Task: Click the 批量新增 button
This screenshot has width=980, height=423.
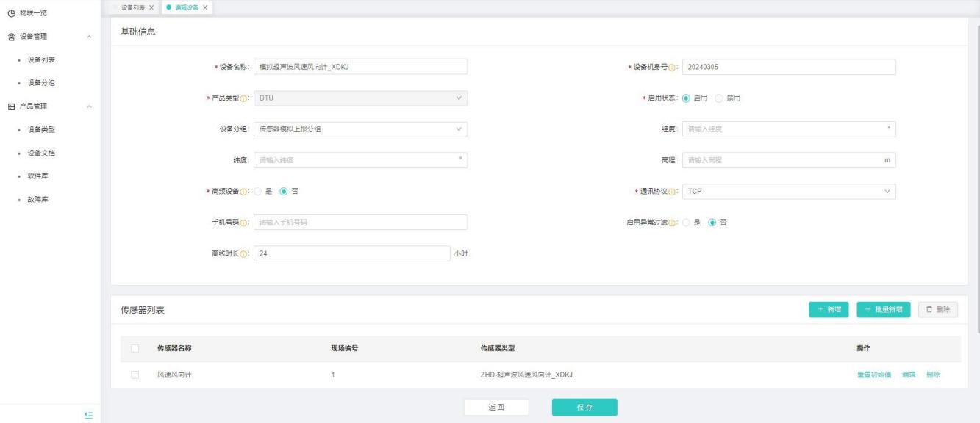Action: tap(884, 310)
